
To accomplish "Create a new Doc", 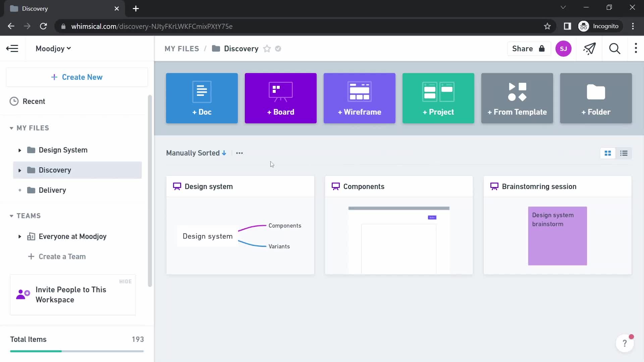I will pyautogui.click(x=202, y=98).
